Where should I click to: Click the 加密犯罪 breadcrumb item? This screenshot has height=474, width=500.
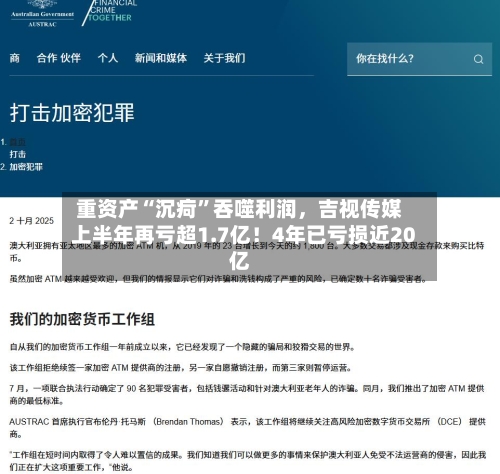click(26, 167)
